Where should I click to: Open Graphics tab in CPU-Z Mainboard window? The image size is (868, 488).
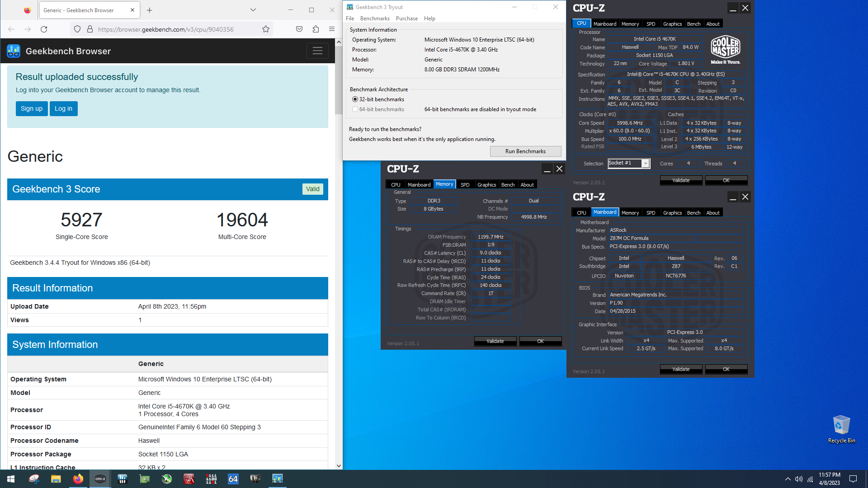coord(672,213)
